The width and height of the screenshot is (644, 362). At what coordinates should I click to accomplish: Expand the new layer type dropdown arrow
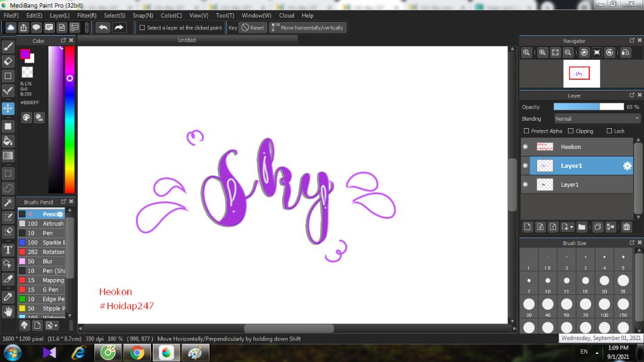pyautogui.click(x=571, y=227)
